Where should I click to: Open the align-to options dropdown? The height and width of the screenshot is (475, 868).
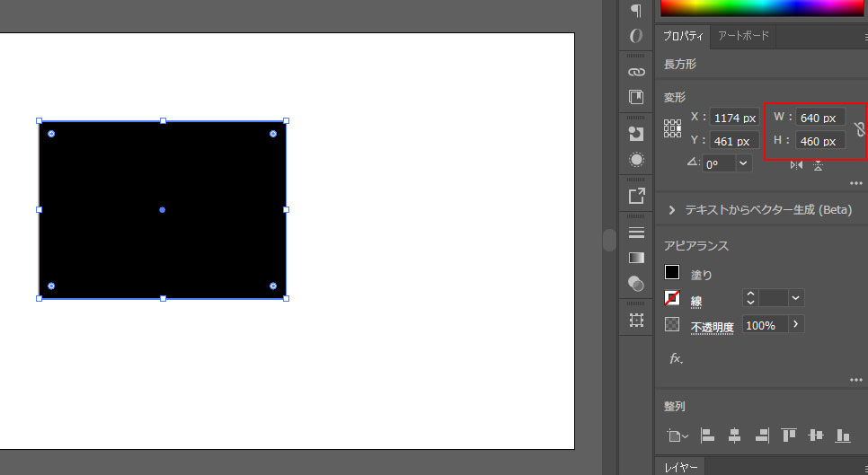click(x=678, y=435)
